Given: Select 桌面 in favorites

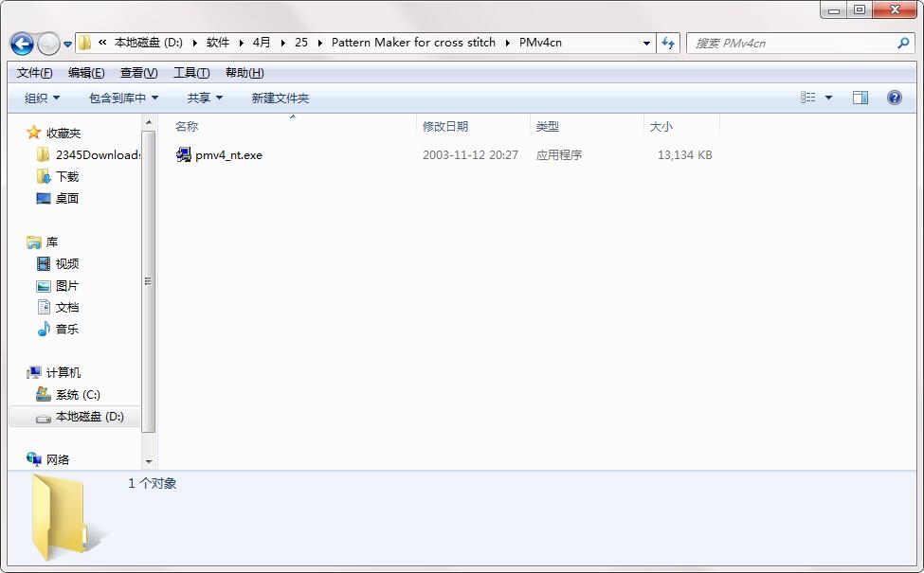Looking at the screenshot, I should click(x=67, y=199).
